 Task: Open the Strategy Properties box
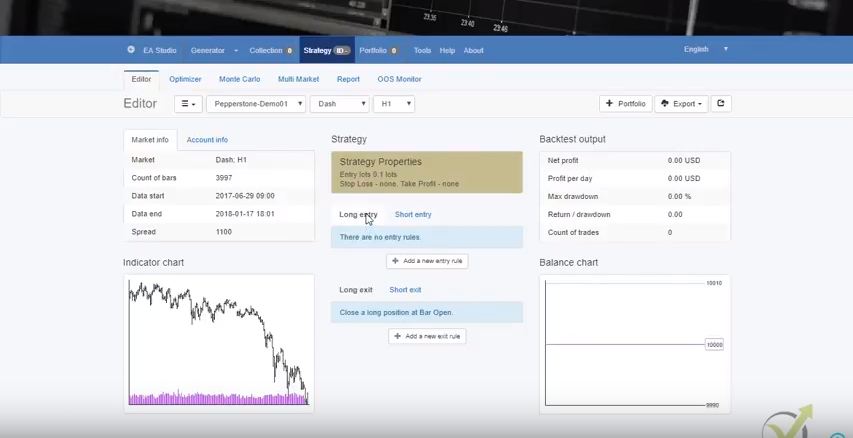(x=427, y=172)
